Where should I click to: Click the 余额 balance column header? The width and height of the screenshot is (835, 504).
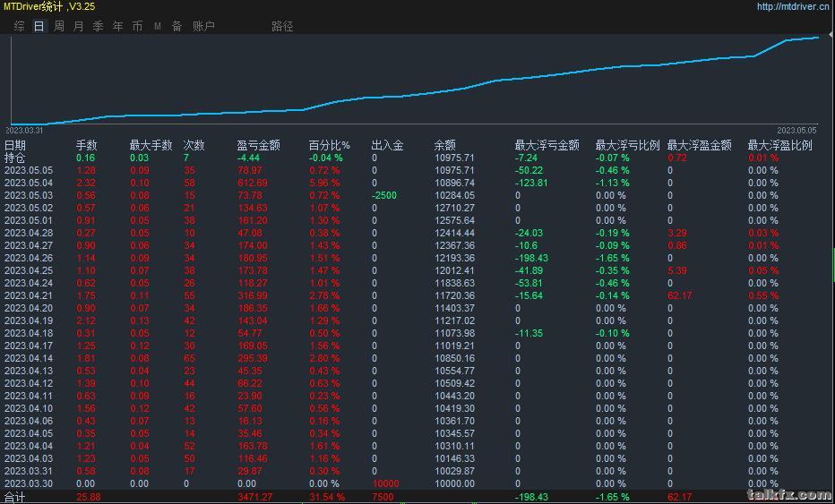click(x=444, y=145)
